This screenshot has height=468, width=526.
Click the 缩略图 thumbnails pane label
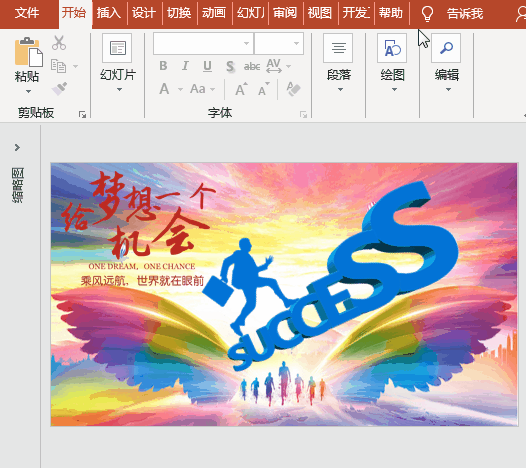(x=18, y=185)
